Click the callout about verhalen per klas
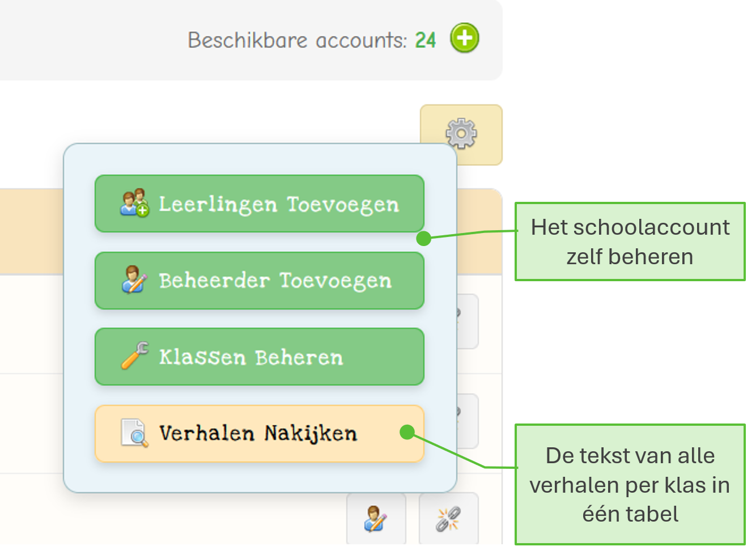 630,485
